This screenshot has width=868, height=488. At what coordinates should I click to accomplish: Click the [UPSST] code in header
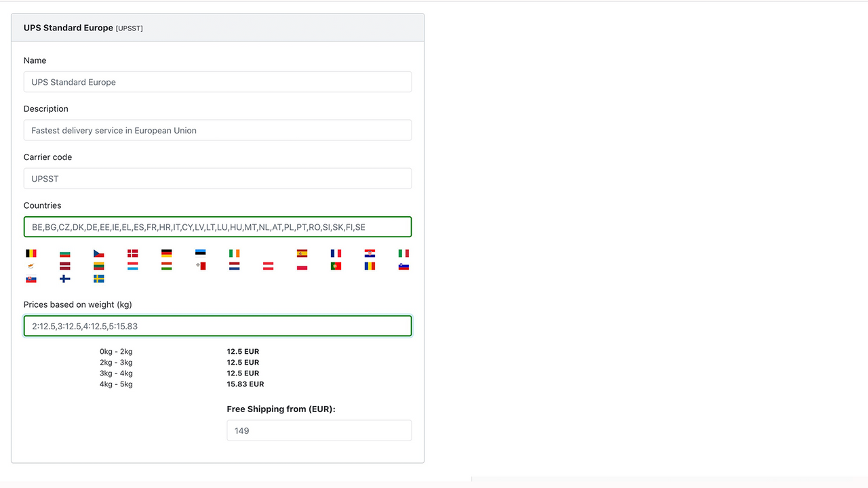(130, 28)
